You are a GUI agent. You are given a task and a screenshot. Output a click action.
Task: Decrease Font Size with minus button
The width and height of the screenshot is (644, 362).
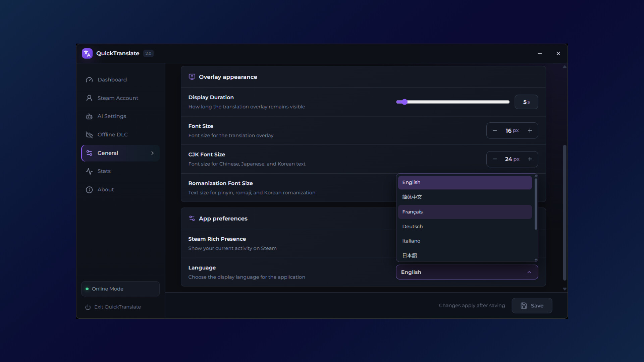pyautogui.click(x=495, y=130)
